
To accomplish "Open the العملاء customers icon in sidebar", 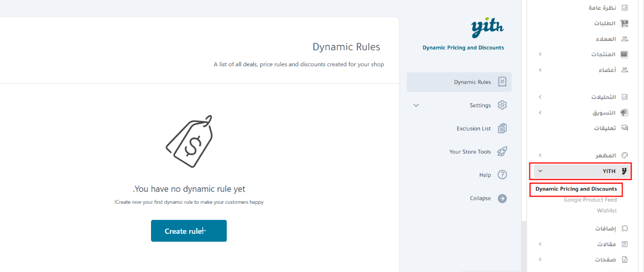I will pos(625,39).
